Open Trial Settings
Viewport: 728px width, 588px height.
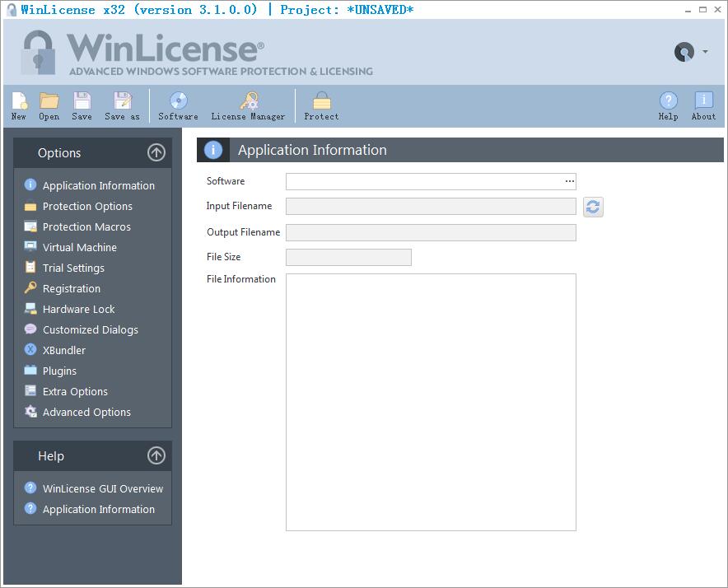point(73,268)
